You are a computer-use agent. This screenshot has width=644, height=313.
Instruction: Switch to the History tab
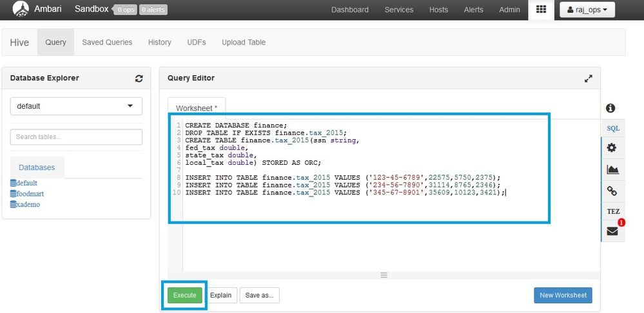[x=159, y=43]
